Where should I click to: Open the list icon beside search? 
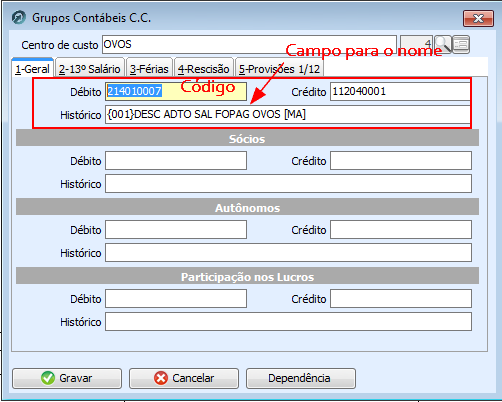coord(461,44)
